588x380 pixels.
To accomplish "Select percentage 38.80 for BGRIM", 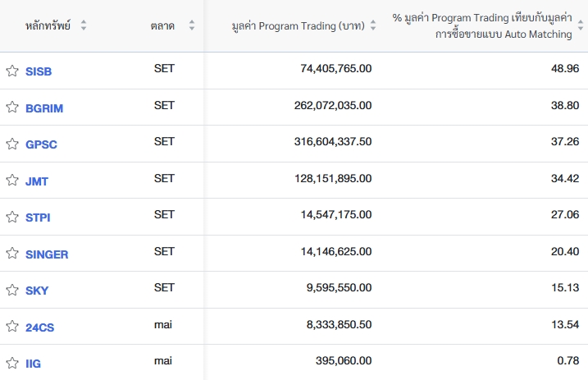I will pos(565,105).
